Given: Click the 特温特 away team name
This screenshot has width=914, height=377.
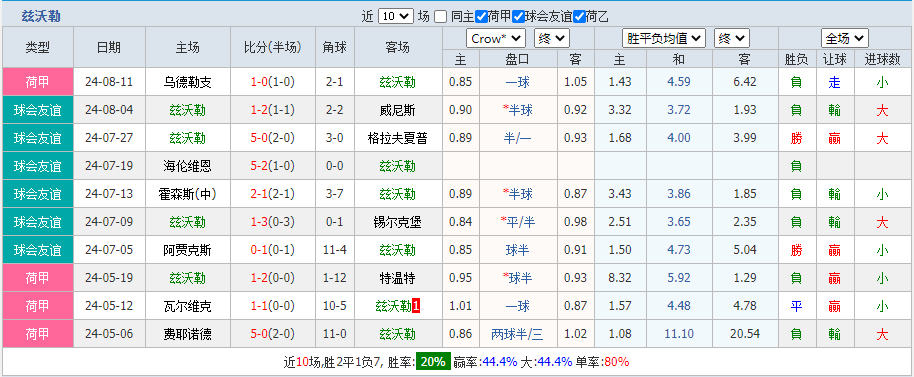Looking at the screenshot, I should pyautogui.click(x=398, y=278).
